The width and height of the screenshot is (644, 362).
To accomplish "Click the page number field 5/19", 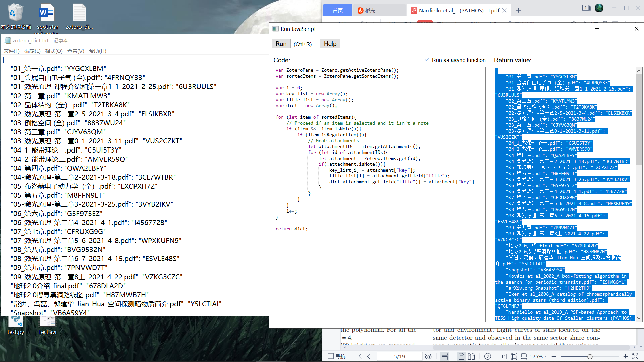I will tap(399, 356).
